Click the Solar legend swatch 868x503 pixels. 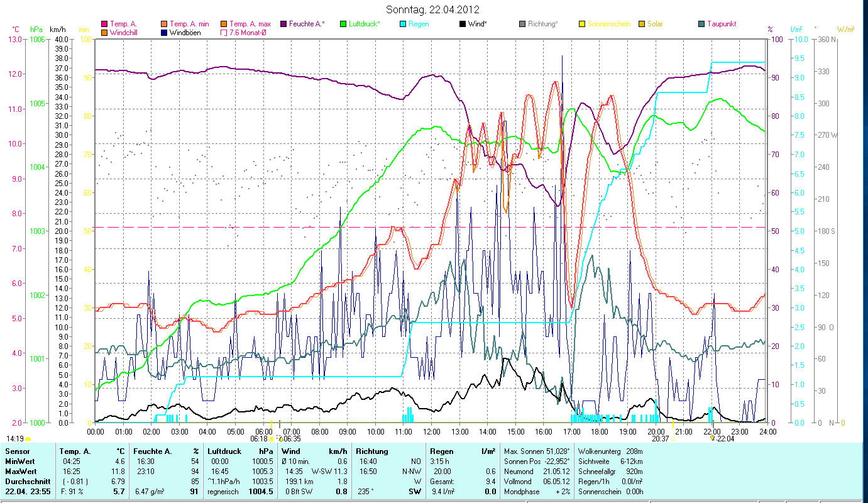click(x=642, y=24)
